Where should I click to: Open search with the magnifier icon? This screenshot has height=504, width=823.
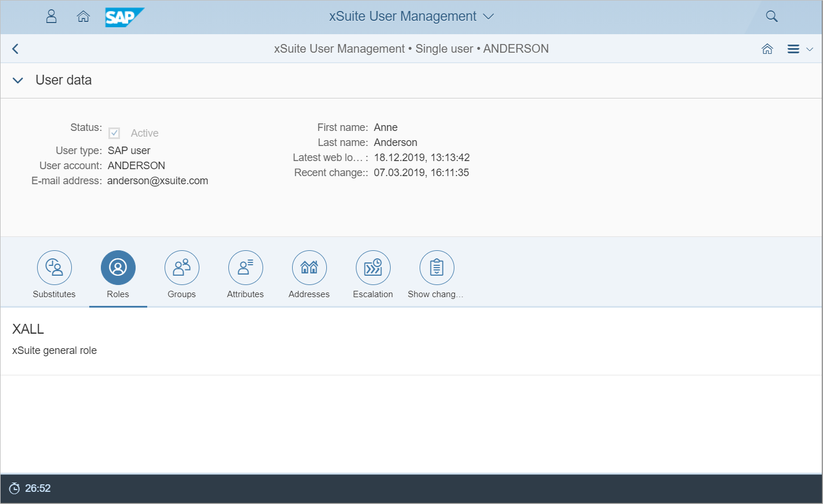(771, 16)
